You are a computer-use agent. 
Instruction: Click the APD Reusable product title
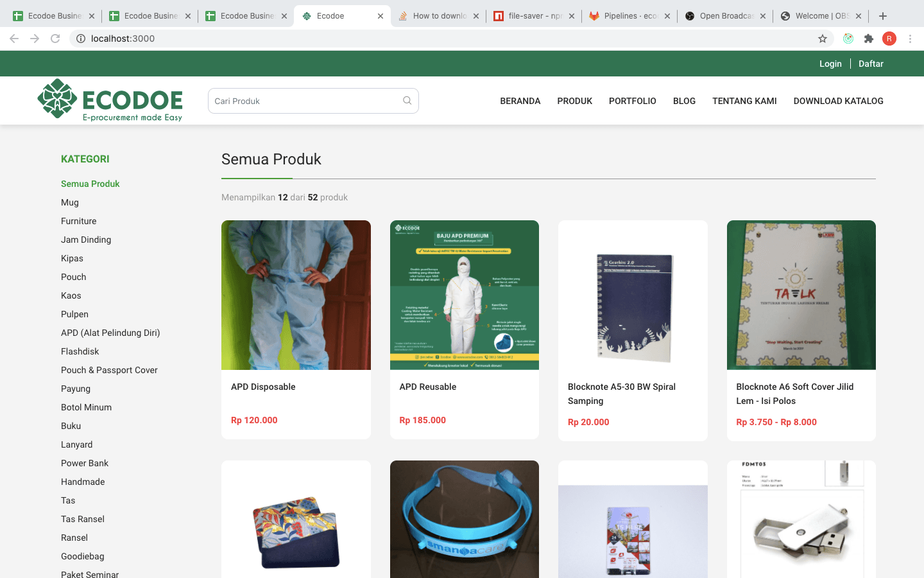coord(428,387)
